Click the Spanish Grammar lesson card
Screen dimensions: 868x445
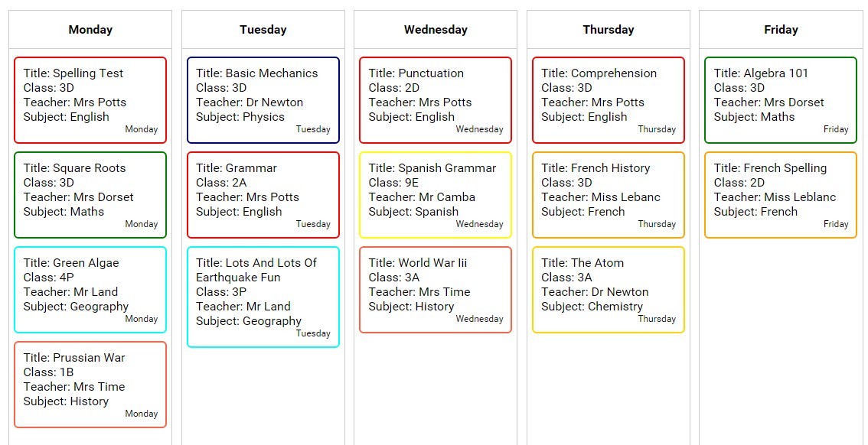tap(436, 195)
